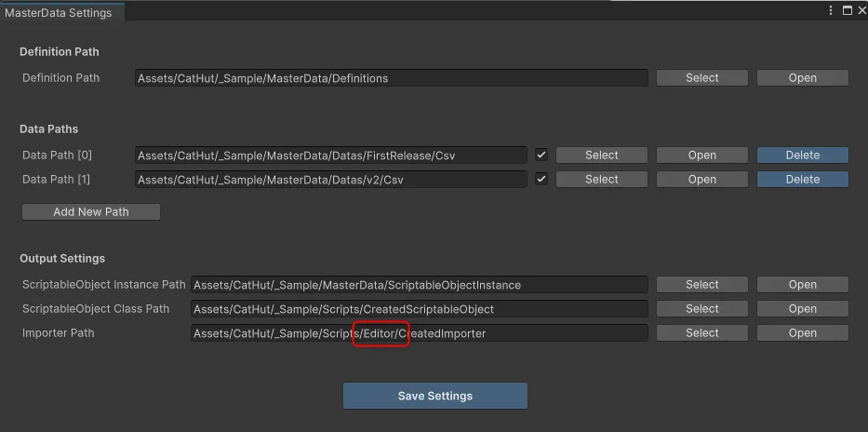
Task: Toggle the Data Path [0] checkbox
Action: (541, 155)
